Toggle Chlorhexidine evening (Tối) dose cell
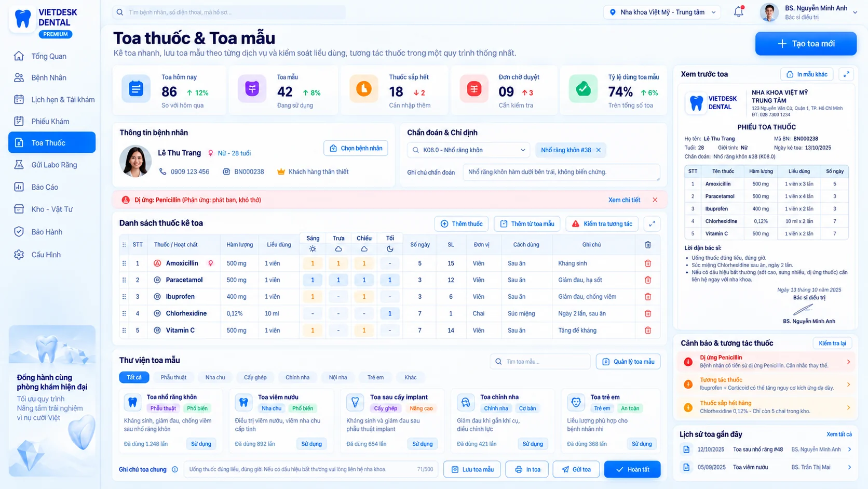868x489 pixels. pos(390,313)
